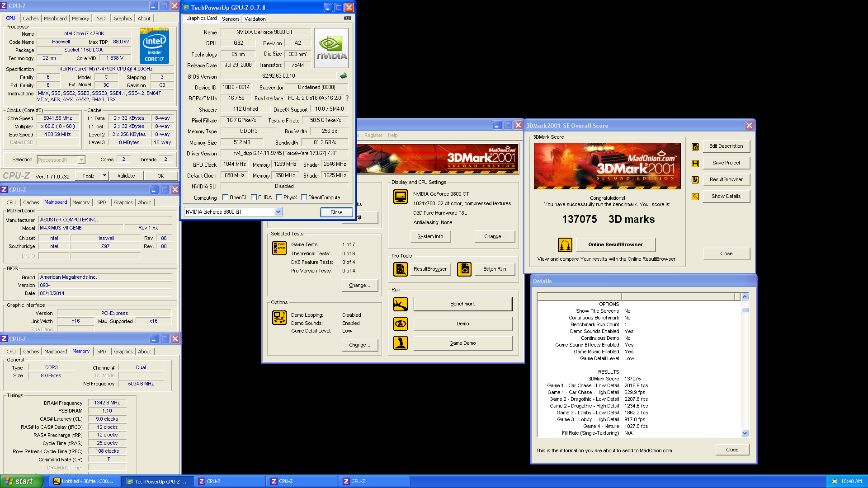This screenshot has height=488, width=868.
Task: Click the Game Demo joystick icon
Action: point(401,343)
